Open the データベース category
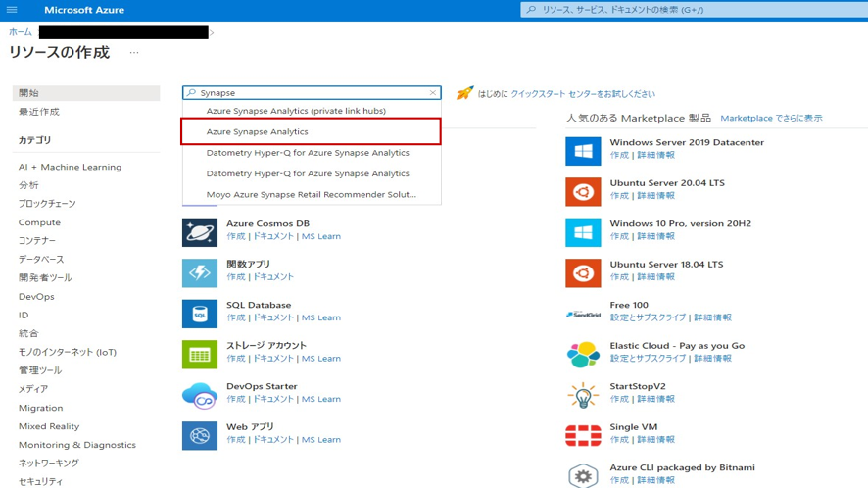 [x=41, y=260]
